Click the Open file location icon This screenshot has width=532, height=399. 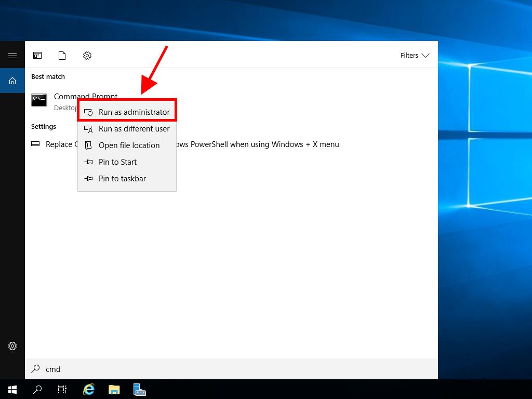click(88, 145)
